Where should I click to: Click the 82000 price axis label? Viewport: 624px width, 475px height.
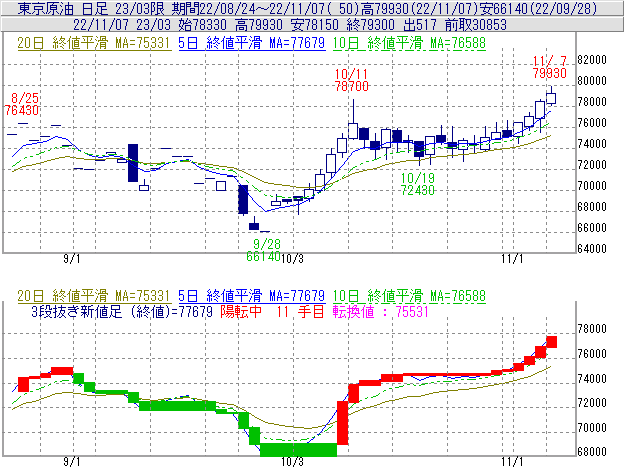tap(592, 60)
